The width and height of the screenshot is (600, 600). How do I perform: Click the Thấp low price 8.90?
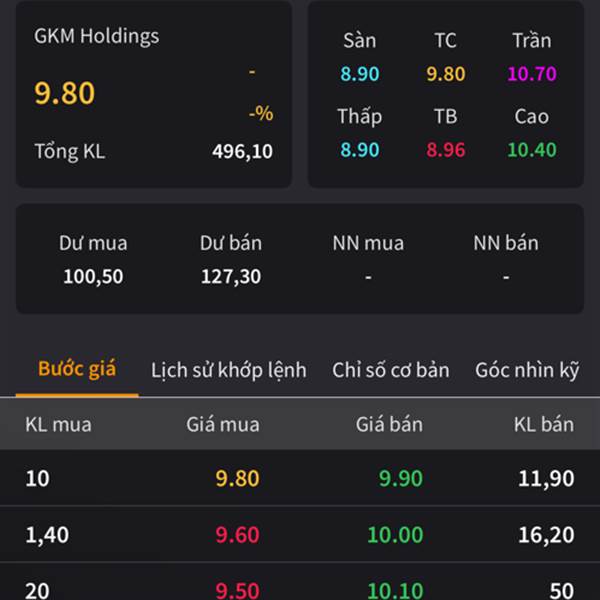[360, 149]
